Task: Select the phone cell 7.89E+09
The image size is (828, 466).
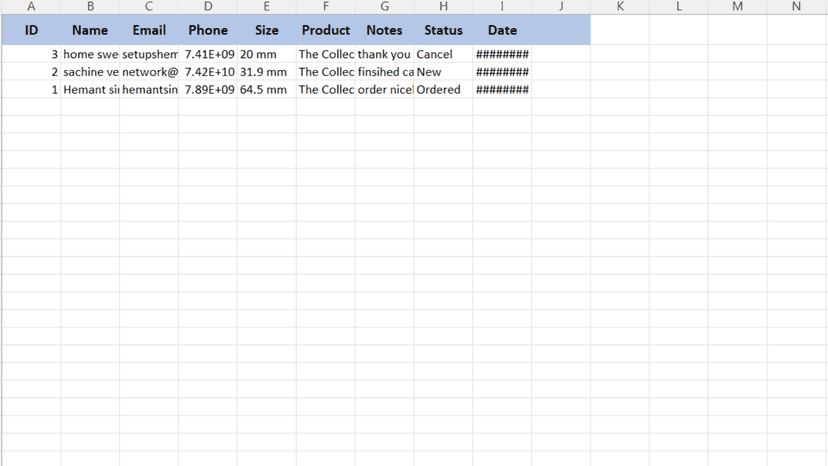Action: [208, 89]
